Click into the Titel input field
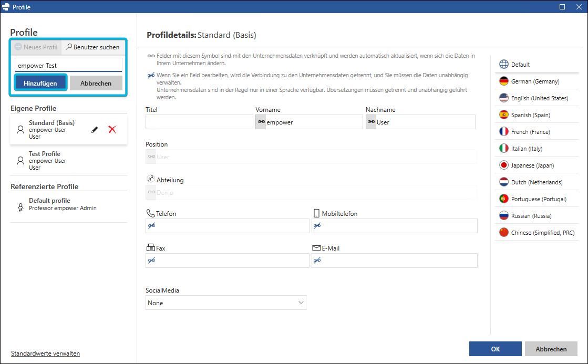 pos(199,122)
